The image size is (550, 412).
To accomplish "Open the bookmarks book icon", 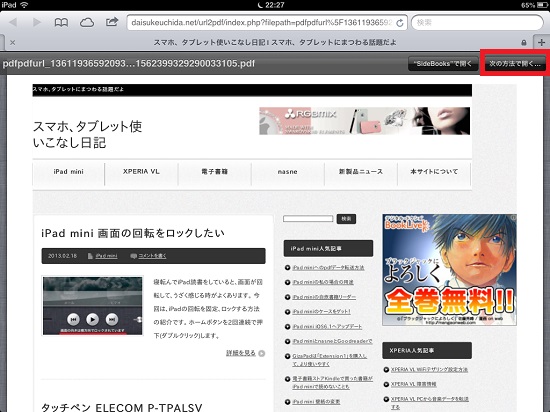I will tap(61, 23).
